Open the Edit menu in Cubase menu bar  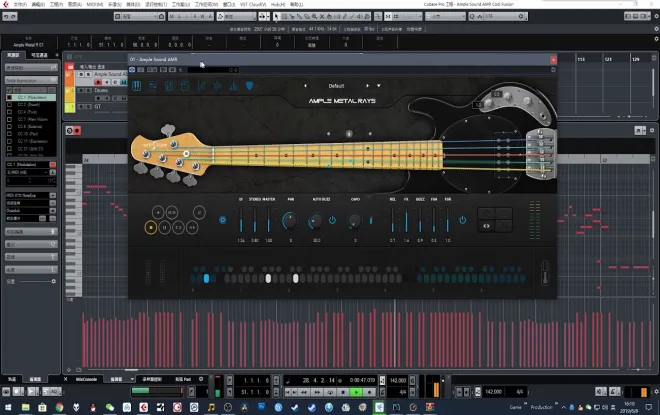coord(38,4)
